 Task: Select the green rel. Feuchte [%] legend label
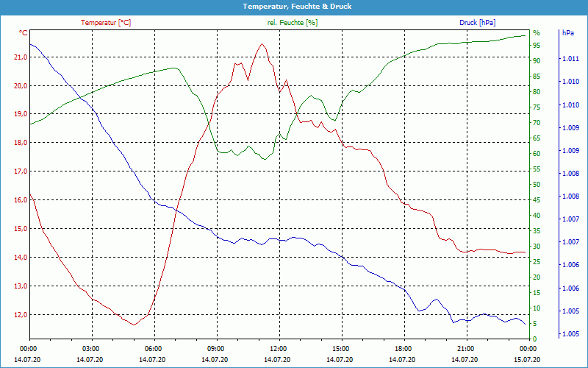(292, 23)
